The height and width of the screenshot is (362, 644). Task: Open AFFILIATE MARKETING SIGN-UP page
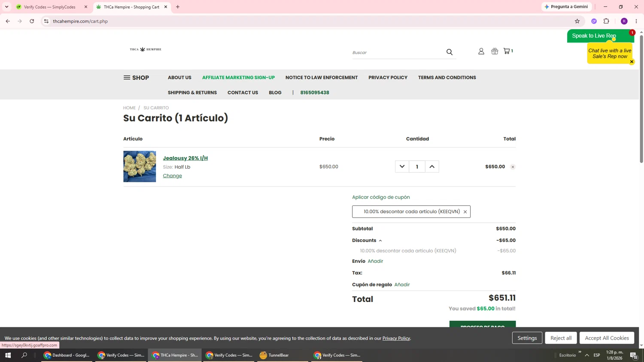pyautogui.click(x=238, y=78)
